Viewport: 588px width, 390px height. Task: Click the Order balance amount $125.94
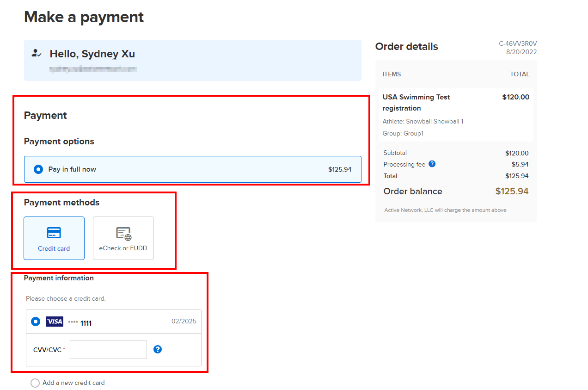click(x=512, y=192)
